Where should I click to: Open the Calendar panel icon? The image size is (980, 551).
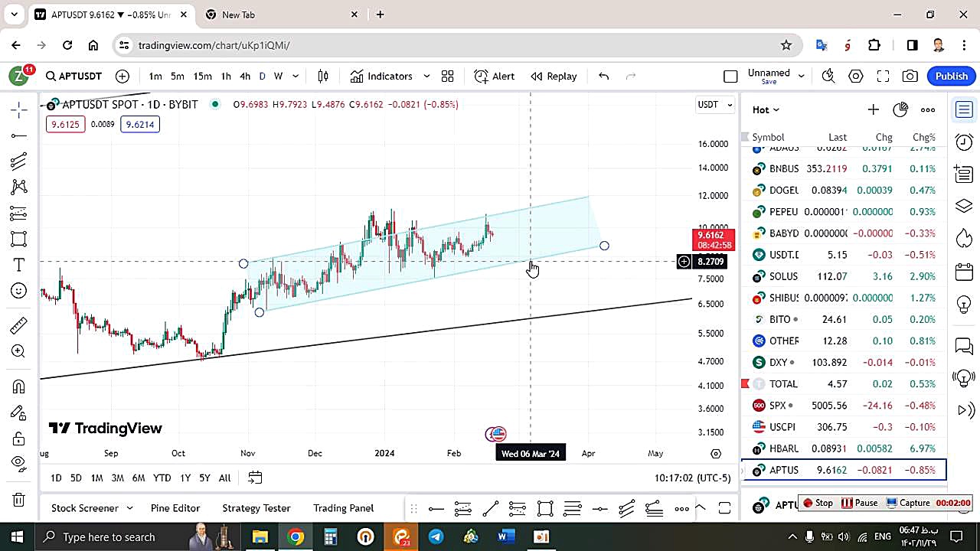pyautogui.click(x=964, y=272)
